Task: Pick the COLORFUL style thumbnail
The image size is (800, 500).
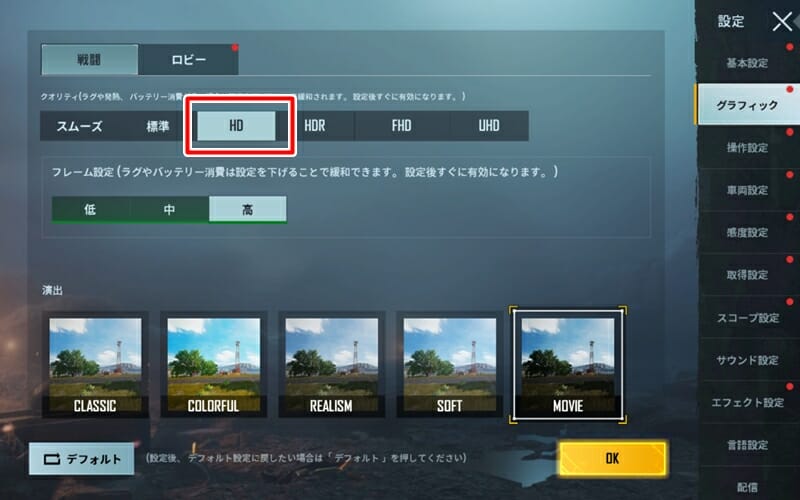Action: [x=213, y=365]
